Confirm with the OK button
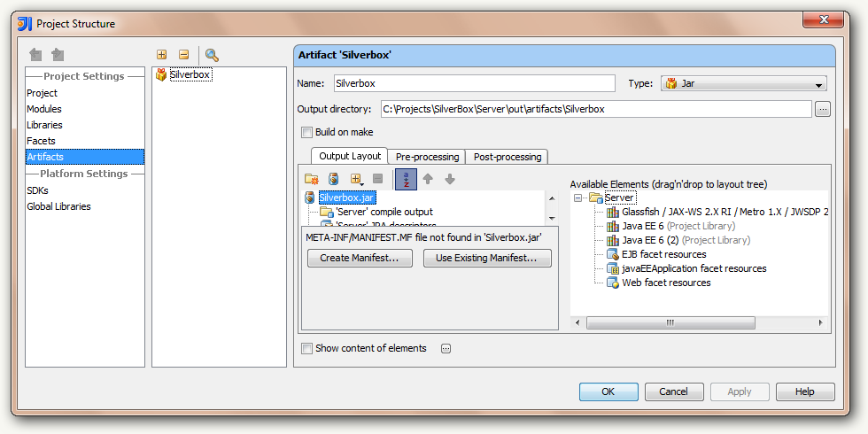Screen dimensions: 868x434 [x=608, y=391]
